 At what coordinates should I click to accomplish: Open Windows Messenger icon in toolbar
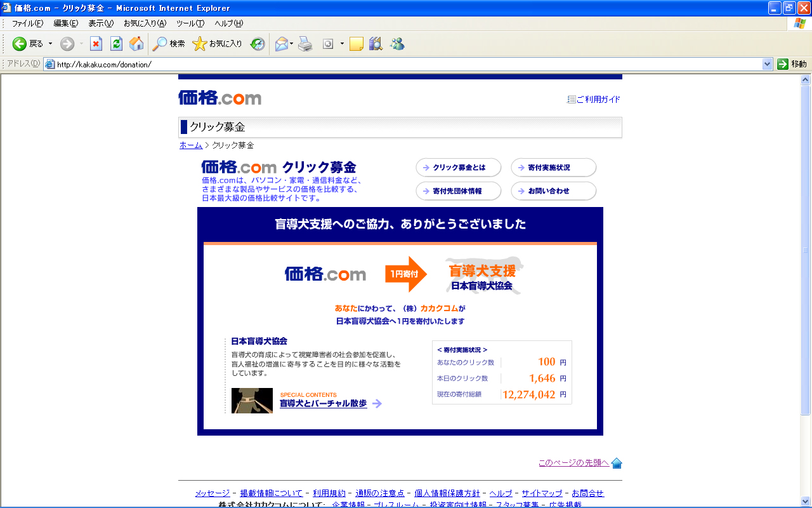(x=397, y=44)
